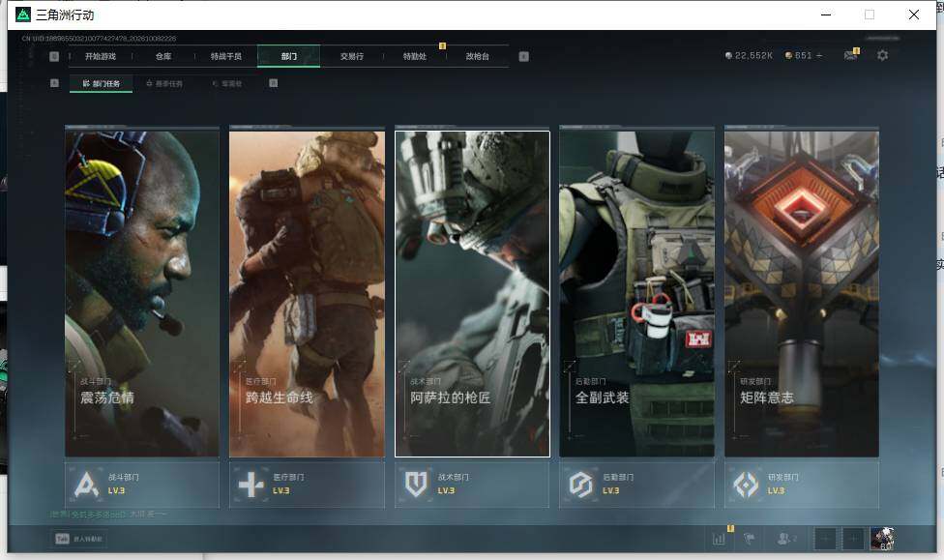Viewport: 944px width, 560px height.
Task: Click the 战术部门 shield emblem icon
Action: (416, 485)
